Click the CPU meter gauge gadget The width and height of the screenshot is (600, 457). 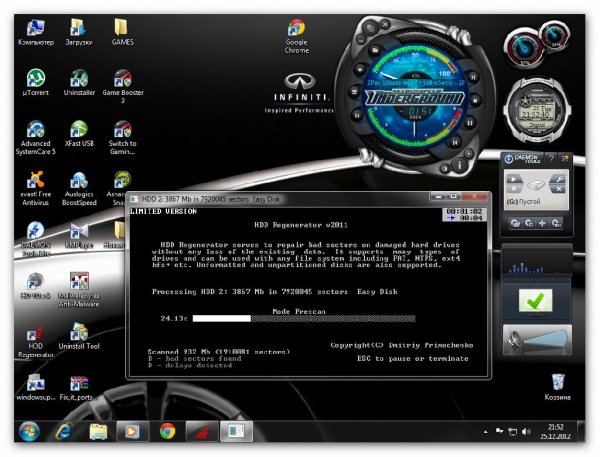pyautogui.click(x=525, y=48)
